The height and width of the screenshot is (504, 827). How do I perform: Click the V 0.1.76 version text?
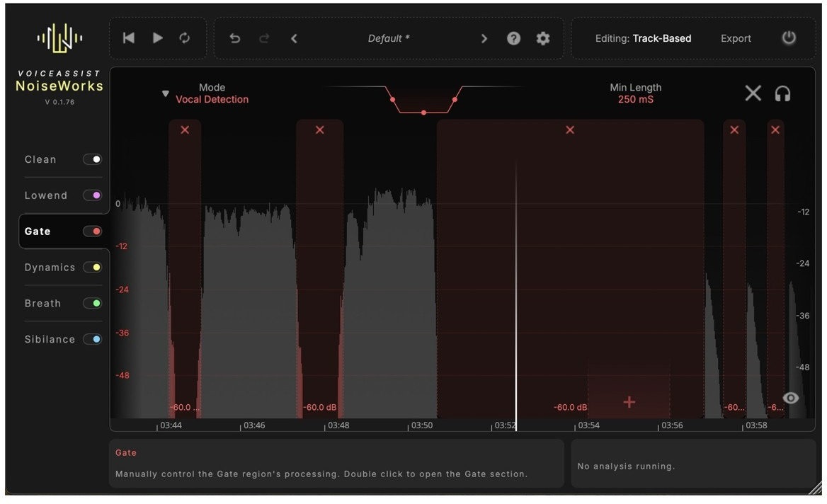click(x=59, y=102)
